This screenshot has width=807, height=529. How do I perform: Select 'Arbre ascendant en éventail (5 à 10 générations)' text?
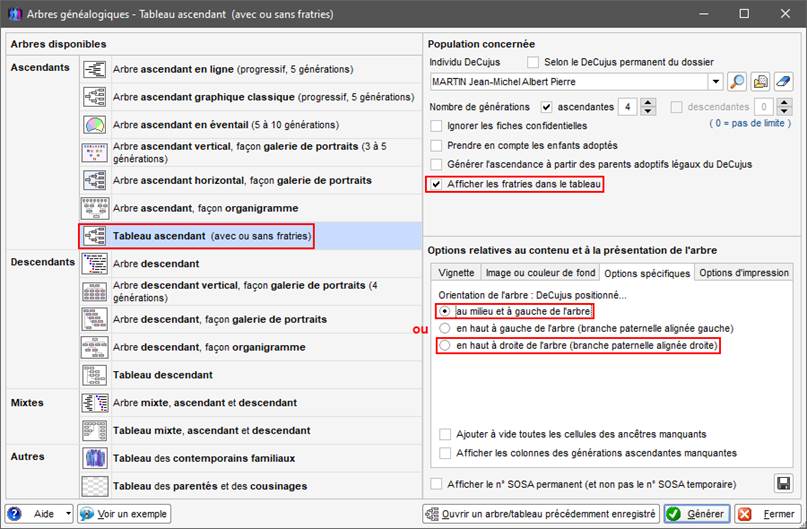coord(226,125)
